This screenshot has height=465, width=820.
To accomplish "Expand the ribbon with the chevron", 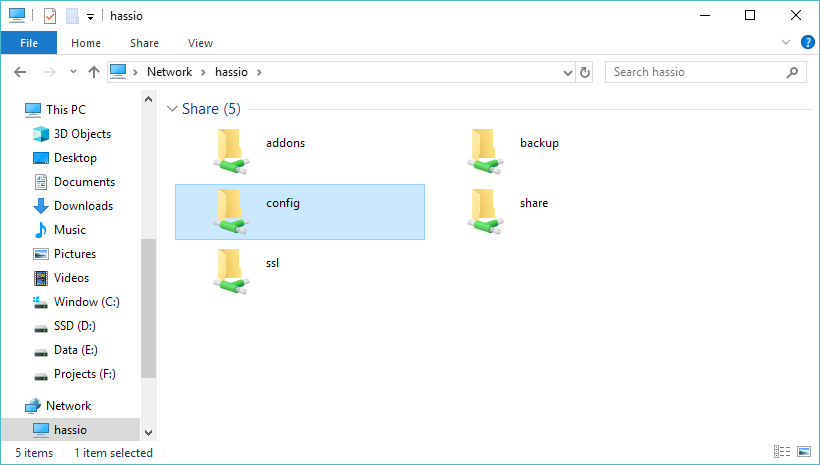I will coord(785,42).
